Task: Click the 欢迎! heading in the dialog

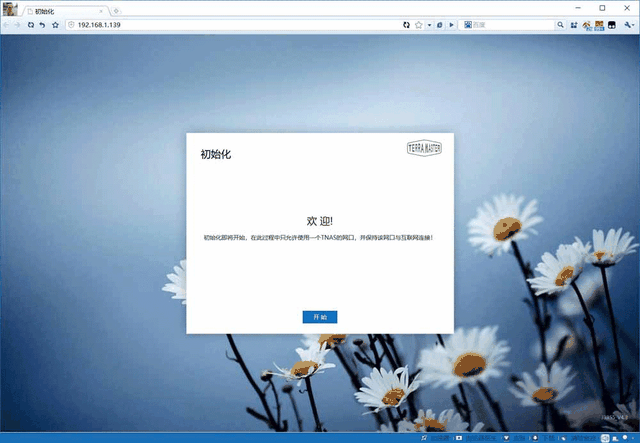Action: tap(320, 221)
